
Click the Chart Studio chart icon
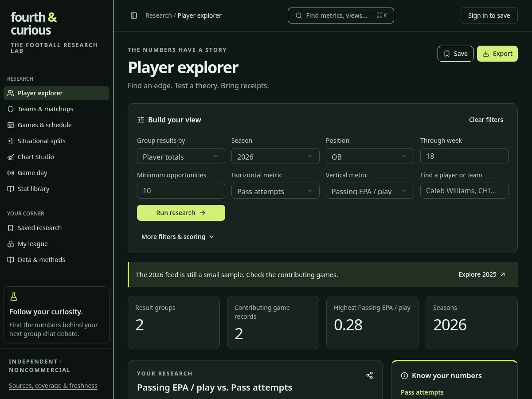[11, 157]
